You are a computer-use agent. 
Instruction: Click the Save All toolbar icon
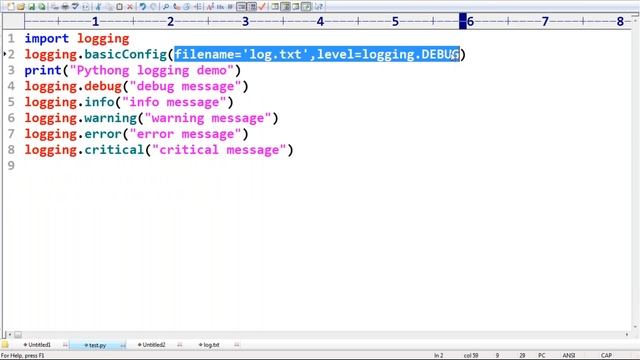click(x=42, y=7)
